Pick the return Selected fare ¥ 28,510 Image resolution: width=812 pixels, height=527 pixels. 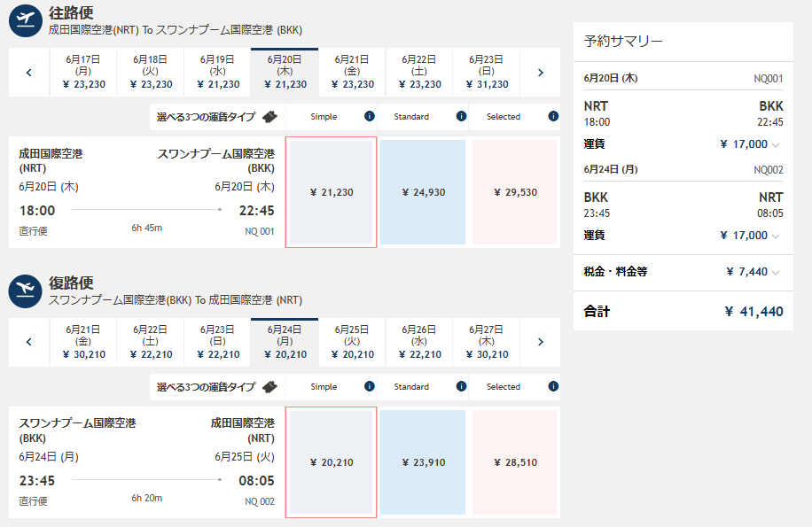[x=515, y=462]
